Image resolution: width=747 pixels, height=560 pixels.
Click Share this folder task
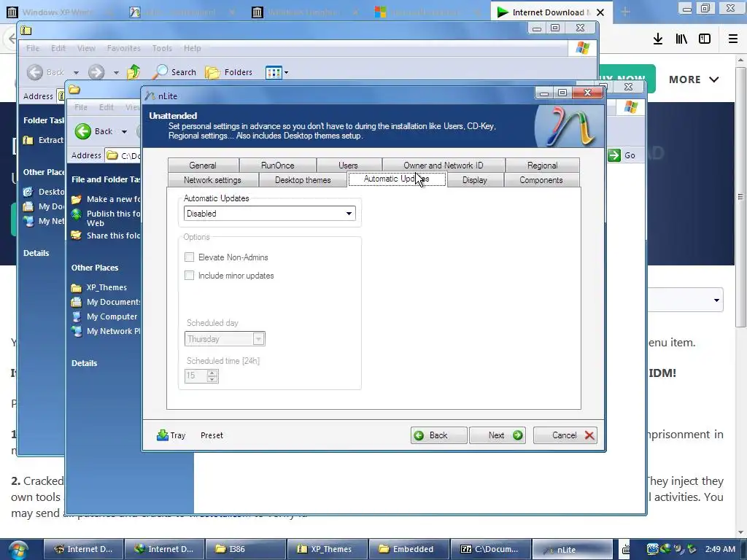(113, 236)
